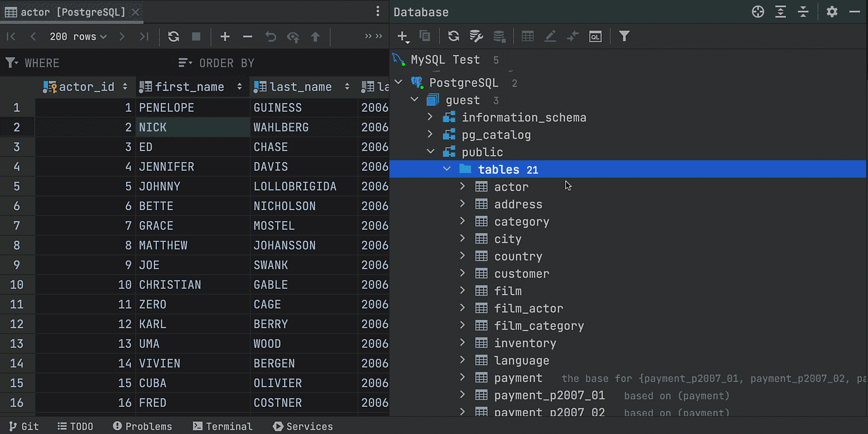The width and height of the screenshot is (868, 434).
Task: Duplicate data source icon in Database toolbar
Action: [x=425, y=36]
